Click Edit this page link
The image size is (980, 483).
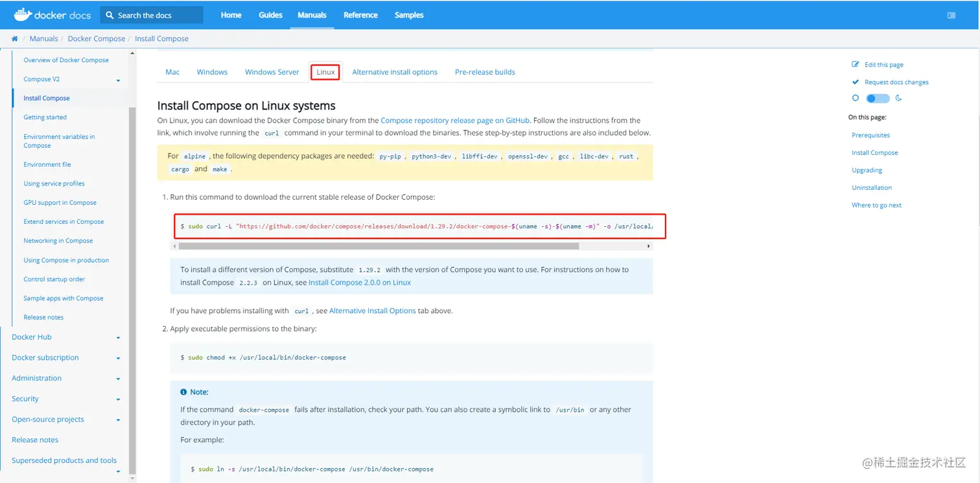[x=883, y=65]
